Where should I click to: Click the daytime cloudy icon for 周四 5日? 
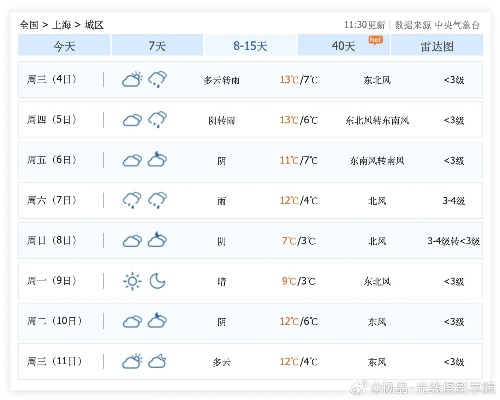point(132,120)
